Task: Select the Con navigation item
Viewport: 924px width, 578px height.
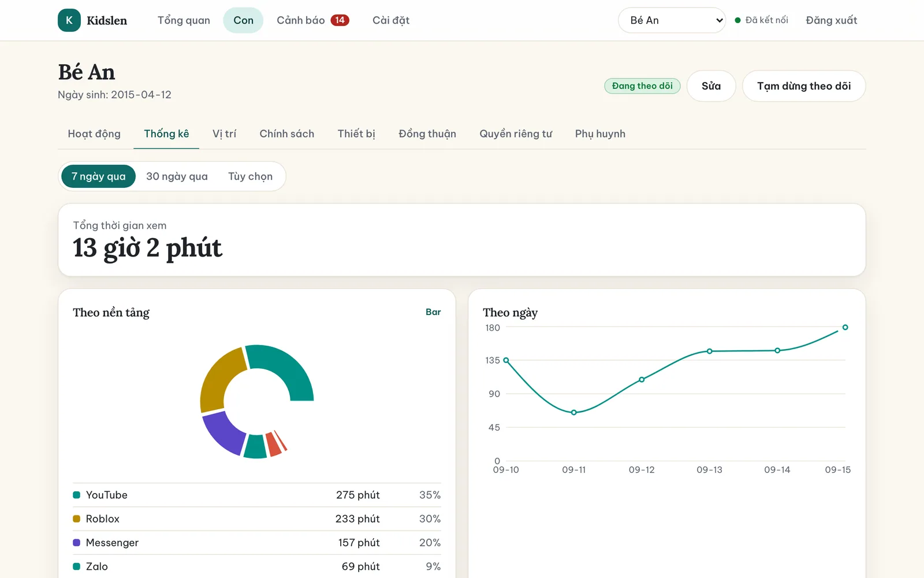Action: [x=243, y=20]
